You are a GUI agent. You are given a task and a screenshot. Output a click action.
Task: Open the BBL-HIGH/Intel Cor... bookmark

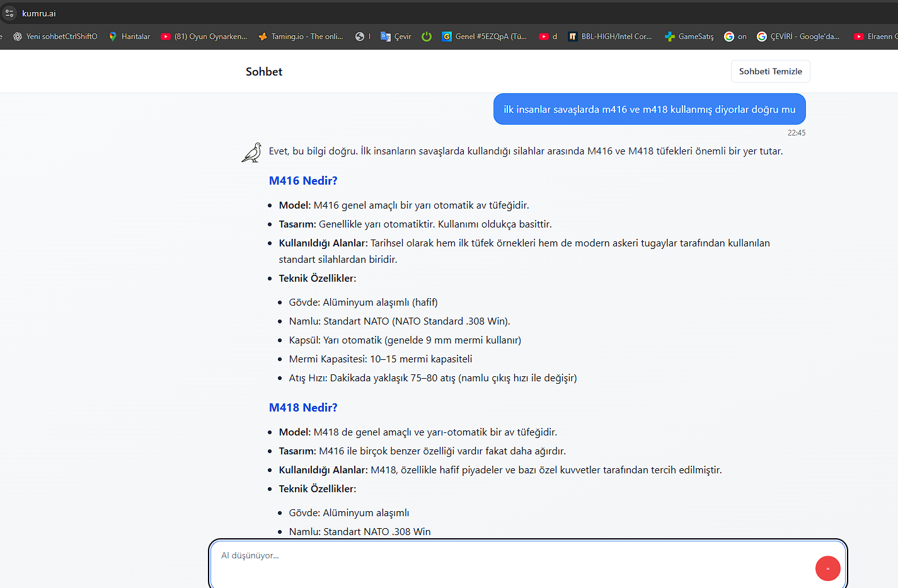[610, 37]
